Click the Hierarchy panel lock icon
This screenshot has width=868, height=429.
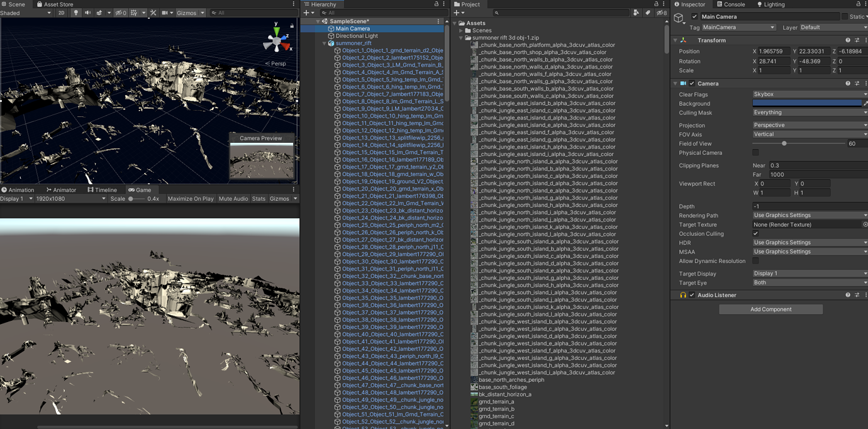(x=437, y=4)
